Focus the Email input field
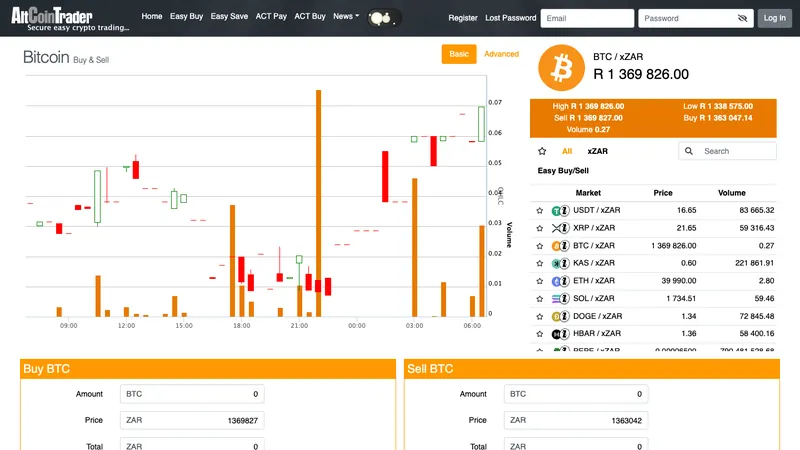Viewport: 800px width, 450px height. (587, 18)
